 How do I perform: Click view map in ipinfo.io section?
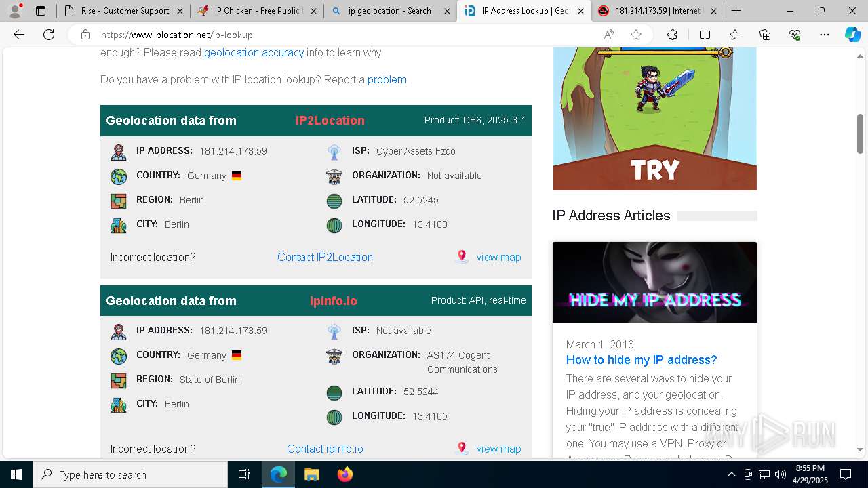tap(498, 449)
